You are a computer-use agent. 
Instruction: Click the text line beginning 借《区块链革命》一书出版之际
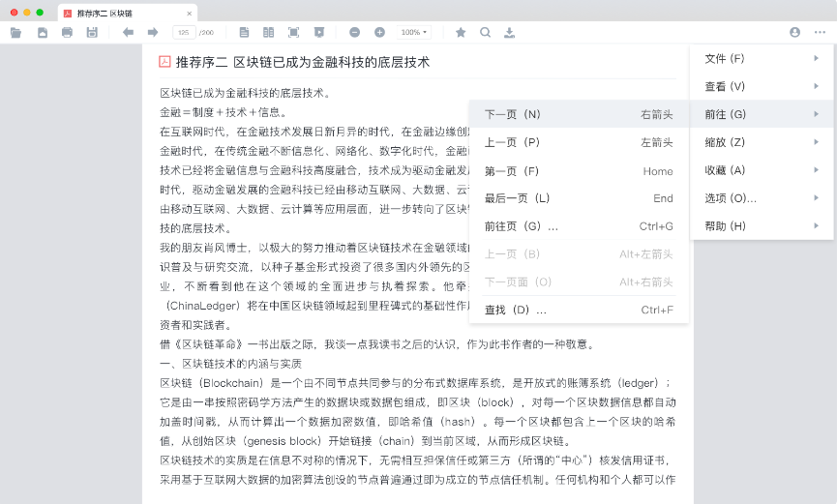pos(377,345)
